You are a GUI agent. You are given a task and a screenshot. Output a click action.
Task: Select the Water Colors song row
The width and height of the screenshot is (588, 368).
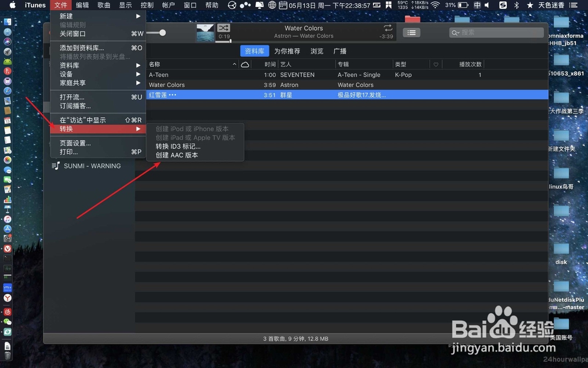click(x=347, y=85)
